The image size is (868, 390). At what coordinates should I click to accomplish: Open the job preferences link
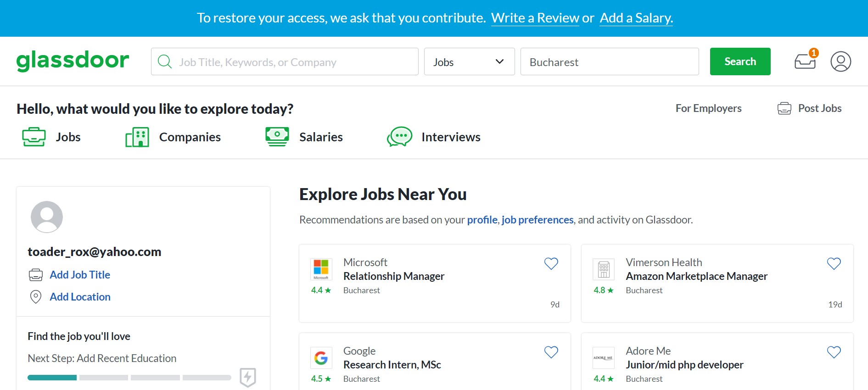[538, 220]
